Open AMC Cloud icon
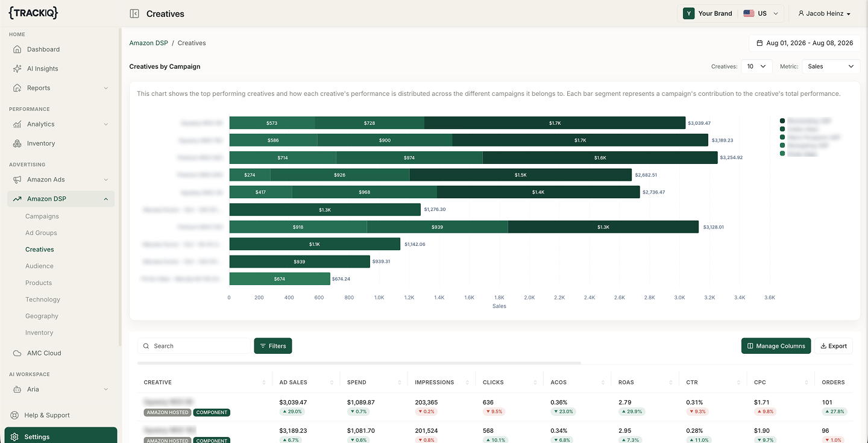The image size is (868, 443). [17, 353]
